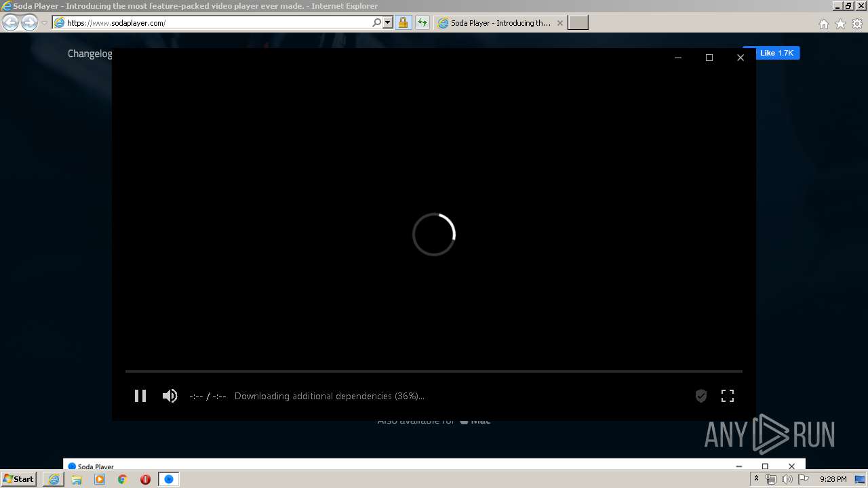
Task: Minimize the lower Soda Player window
Action: click(x=739, y=466)
